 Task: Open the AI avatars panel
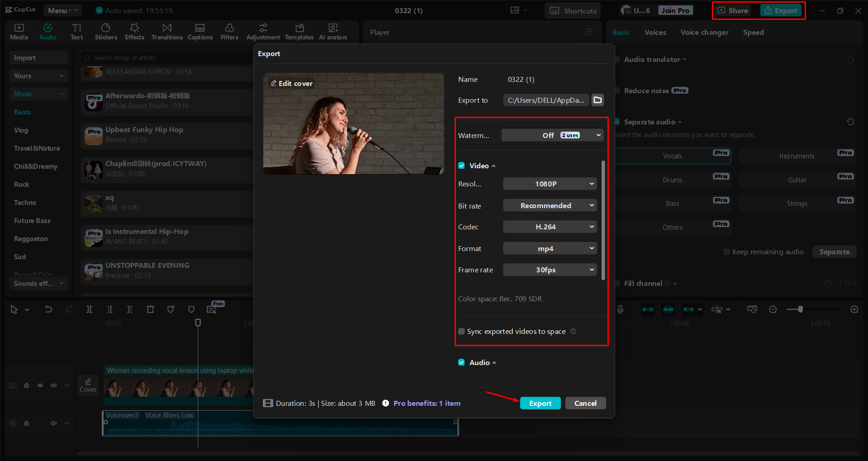pyautogui.click(x=333, y=31)
